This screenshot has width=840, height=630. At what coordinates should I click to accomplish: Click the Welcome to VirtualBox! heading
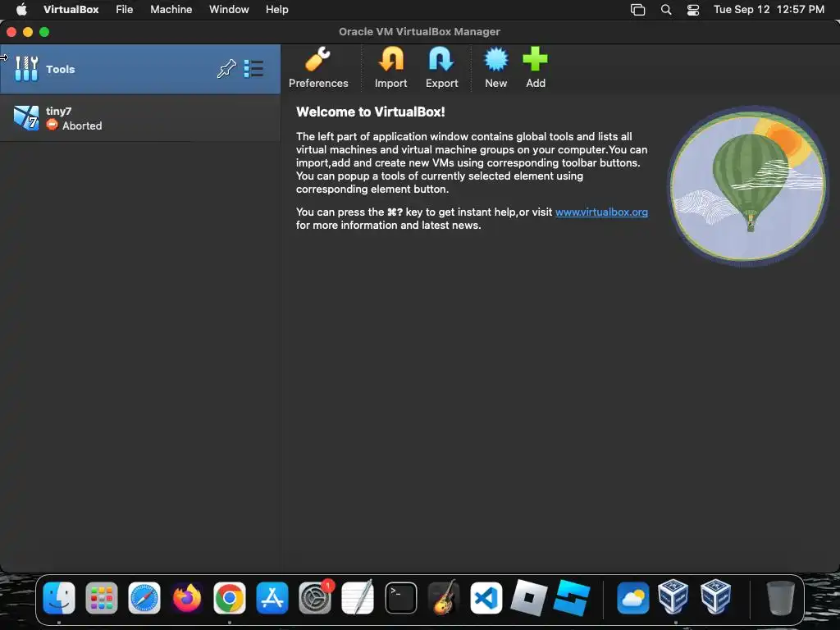tap(370, 112)
